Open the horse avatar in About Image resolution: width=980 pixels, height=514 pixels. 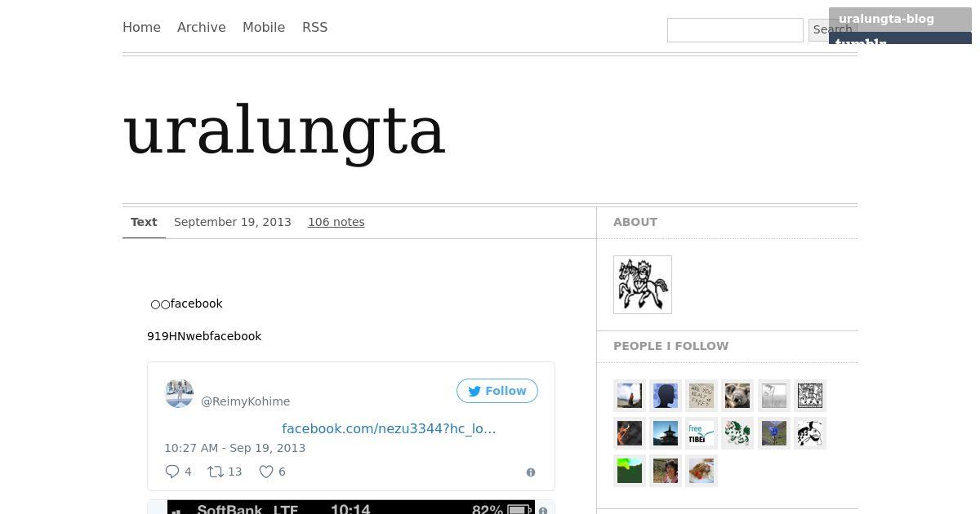point(643,285)
